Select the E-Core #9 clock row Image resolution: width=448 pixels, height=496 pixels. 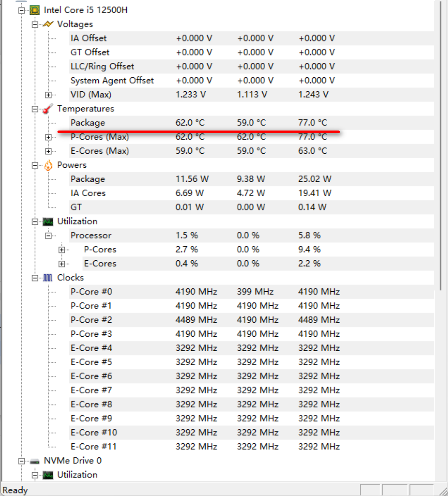click(x=252, y=418)
